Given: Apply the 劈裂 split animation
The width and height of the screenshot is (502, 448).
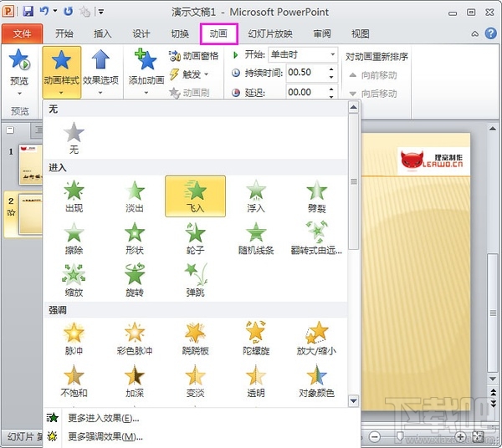Looking at the screenshot, I should click(x=316, y=196).
